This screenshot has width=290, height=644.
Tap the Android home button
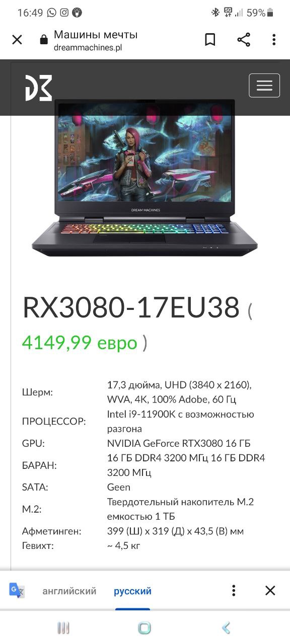tap(144, 627)
